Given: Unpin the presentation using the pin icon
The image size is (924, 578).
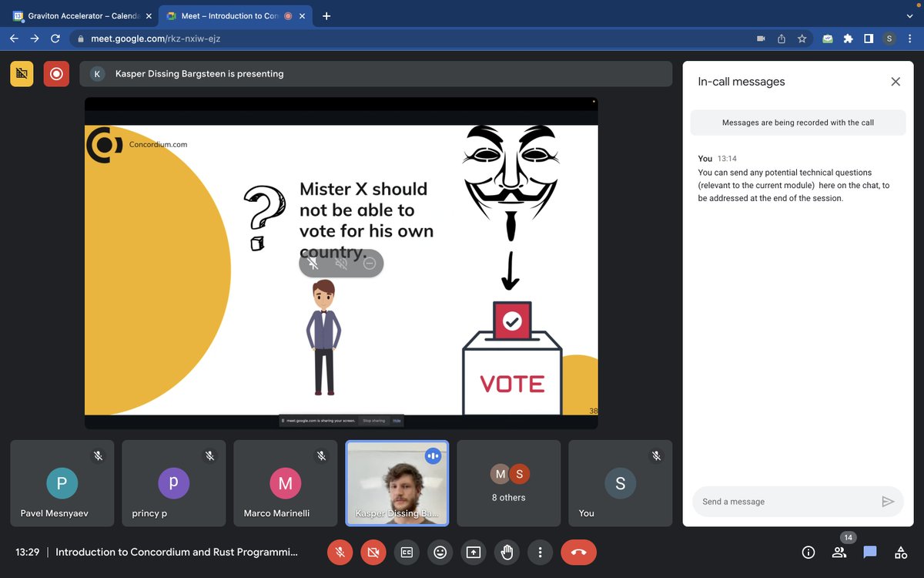Looking at the screenshot, I should point(313,264).
